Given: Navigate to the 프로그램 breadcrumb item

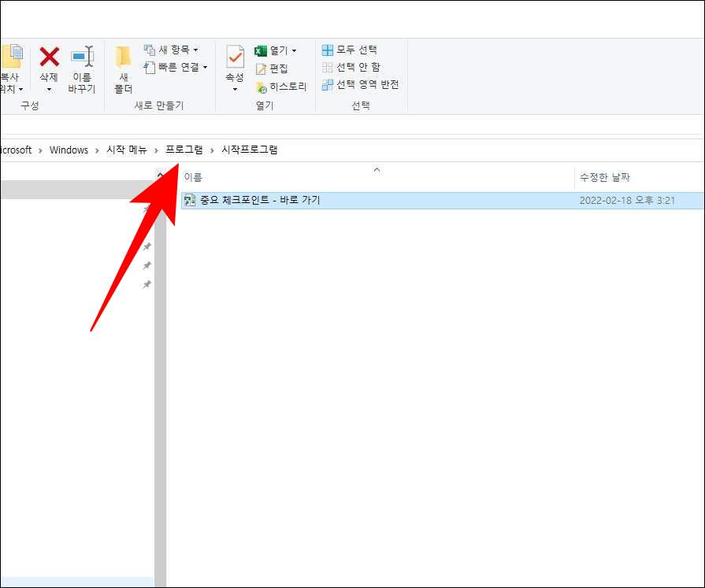Looking at the screenshot, I should 185,150.
